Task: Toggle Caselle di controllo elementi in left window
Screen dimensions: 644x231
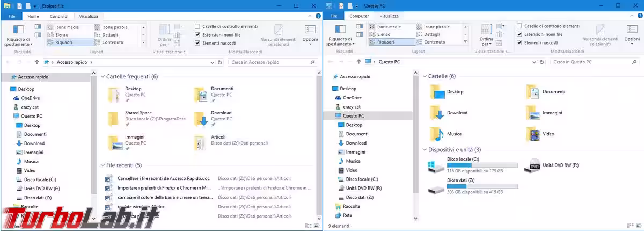Action: 197,26
